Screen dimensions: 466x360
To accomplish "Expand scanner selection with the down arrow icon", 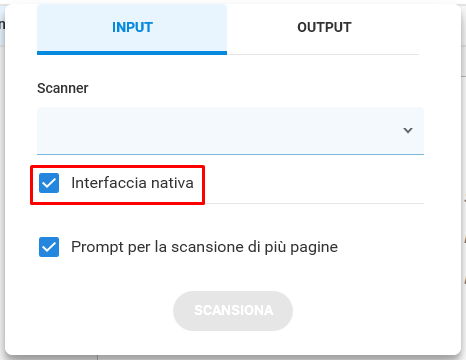I will 408,130.
